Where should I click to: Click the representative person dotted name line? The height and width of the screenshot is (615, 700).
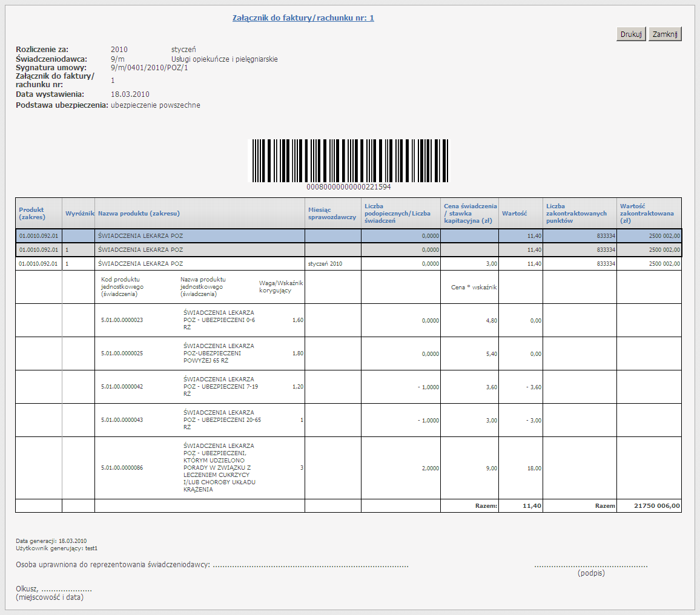click(311, 565)
